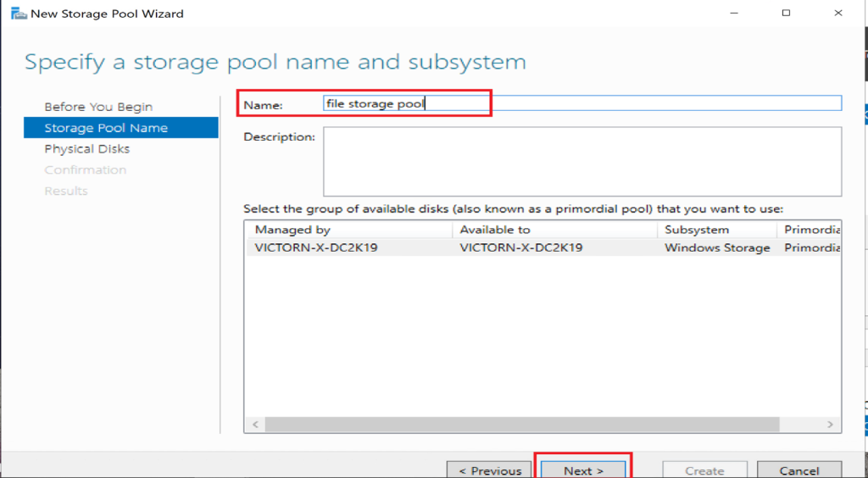Go to the Before You Begin step

(98, 107)
